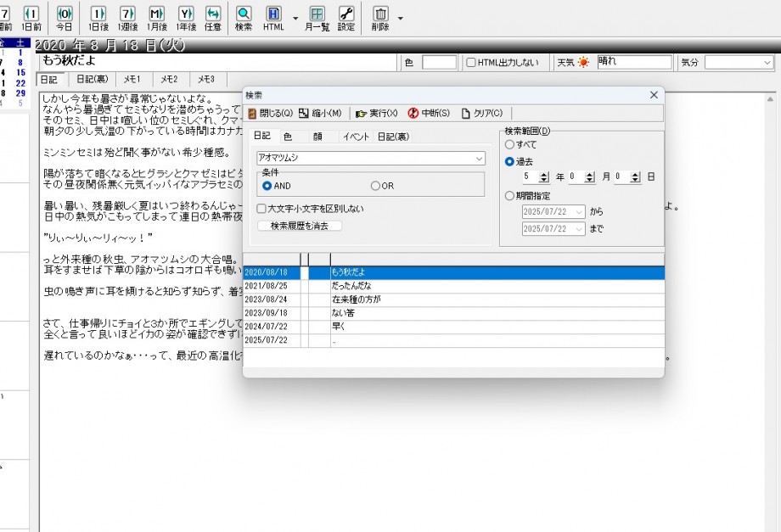
Task: Open main window 日記(裏) tab
Action: 93,79
